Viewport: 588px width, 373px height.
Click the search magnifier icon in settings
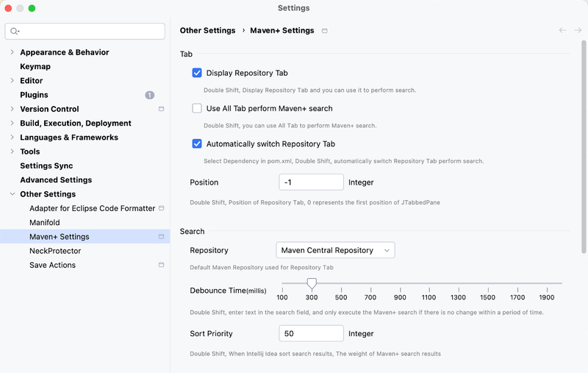click(14, 31)
